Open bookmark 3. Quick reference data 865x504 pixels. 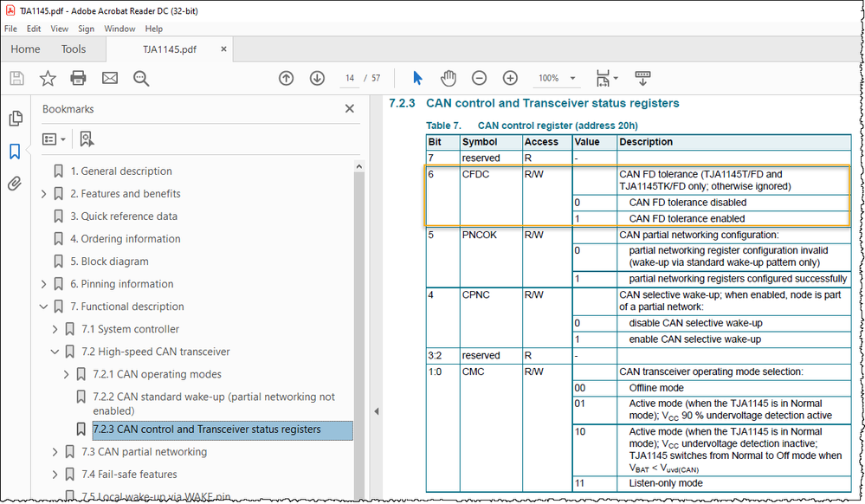(x=124, y=216)
